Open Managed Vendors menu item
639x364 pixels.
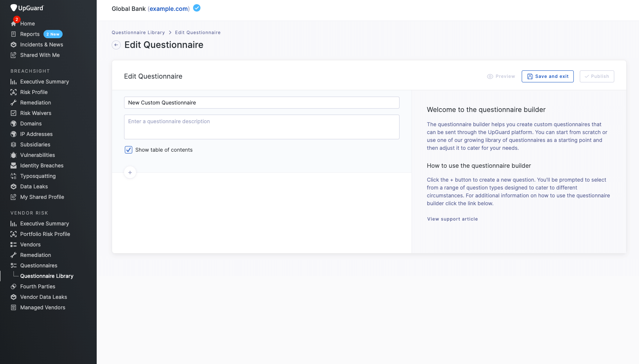(x=43, y=307)
